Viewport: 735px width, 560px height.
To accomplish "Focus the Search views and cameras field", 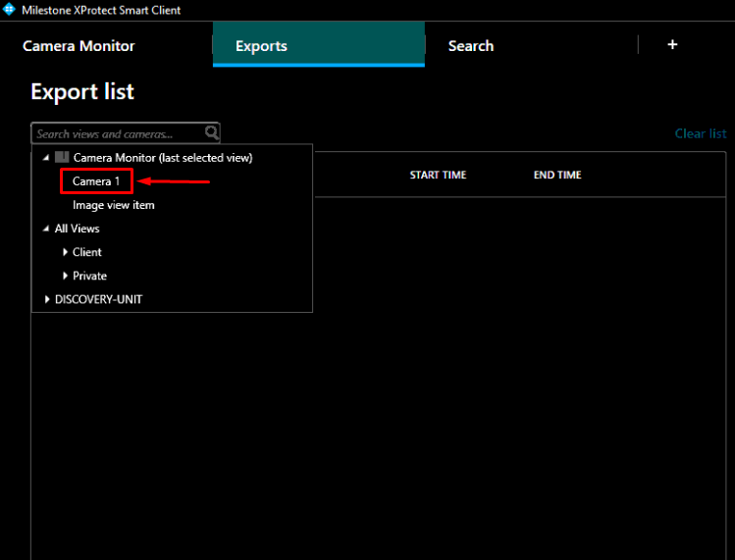I will click(118, 133).
